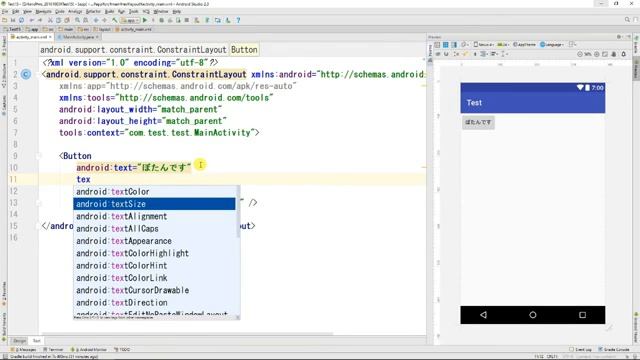Click Zoom to Fit Screen icon in Preview
The height and width of the screenshot is (360, 640).
click(605, 54)
